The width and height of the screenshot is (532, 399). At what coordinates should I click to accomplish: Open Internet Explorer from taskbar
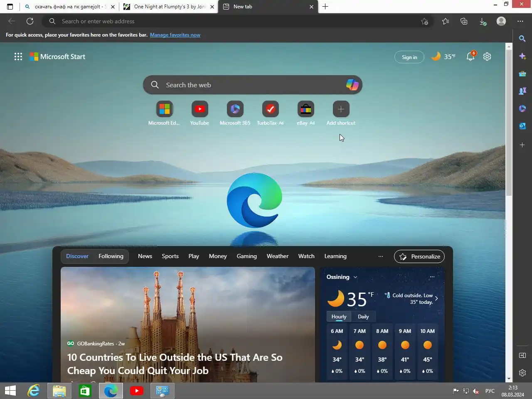pos(33,391)
